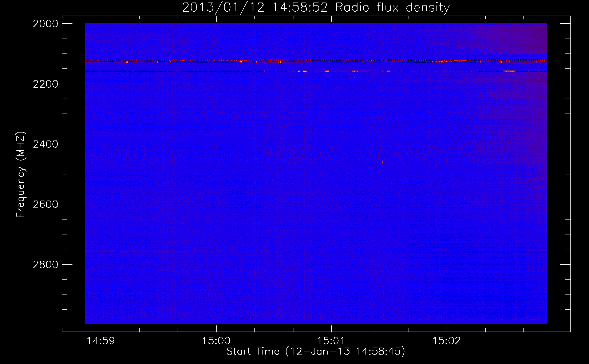This screenshot has width=589, height=364.
Task: Click the 2800 frequency axis label
Action: [x=46, y=265]
